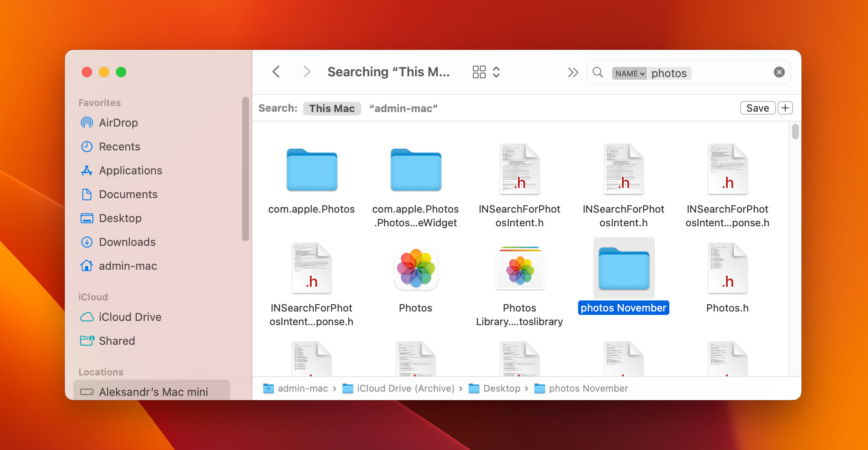Open Shared in sidebar
868x450 pixels.
116,341
